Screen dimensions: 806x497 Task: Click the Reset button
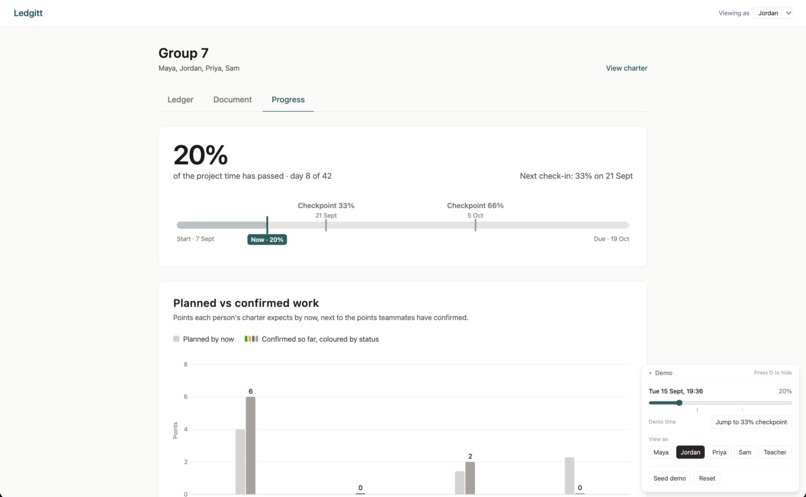coord(707,478)
